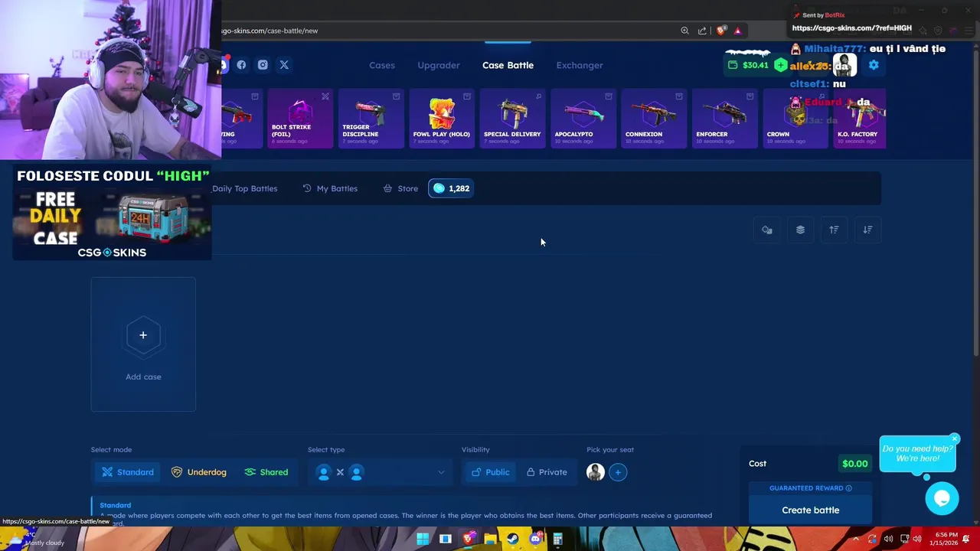Select Standard battle mode
The image size is (980, 551).
click(x=129, y=472)
